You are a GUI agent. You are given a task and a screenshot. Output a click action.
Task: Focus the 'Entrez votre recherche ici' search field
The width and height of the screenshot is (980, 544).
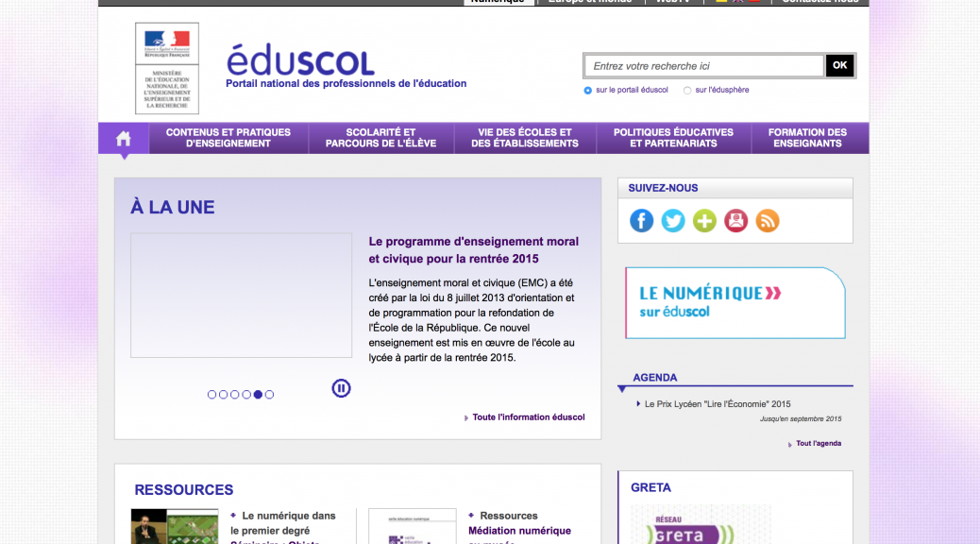(x=704, y=66)
